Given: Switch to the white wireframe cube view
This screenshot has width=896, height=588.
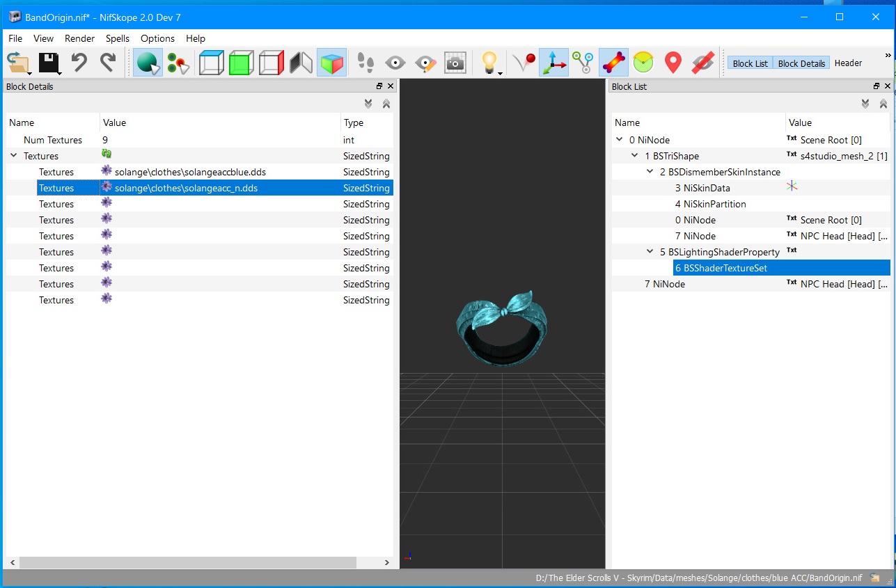Looking at the screenshot, I should tap(212, 63).
